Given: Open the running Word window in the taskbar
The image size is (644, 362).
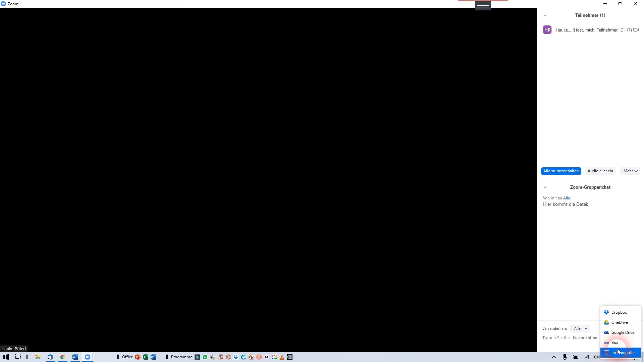Looking at the screenshot, I should coord(75,357).
